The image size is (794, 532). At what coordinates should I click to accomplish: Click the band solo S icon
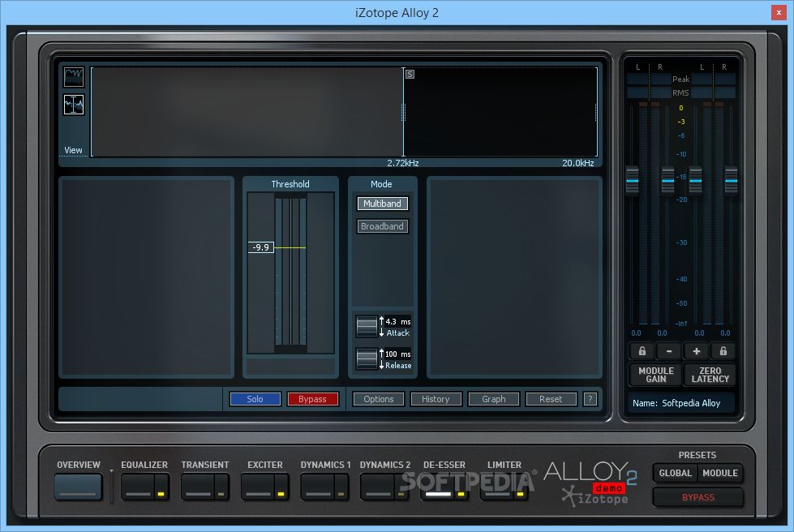click(410, 75)
